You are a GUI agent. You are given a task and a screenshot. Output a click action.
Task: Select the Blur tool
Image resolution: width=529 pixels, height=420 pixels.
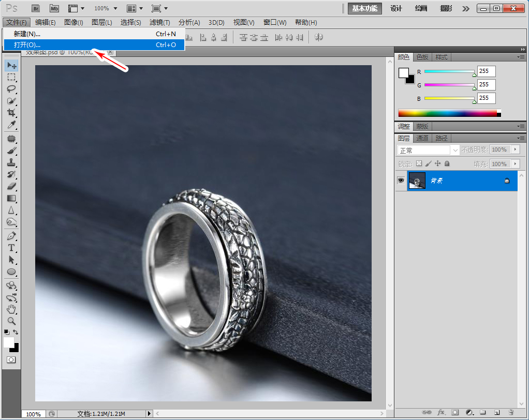11,210
